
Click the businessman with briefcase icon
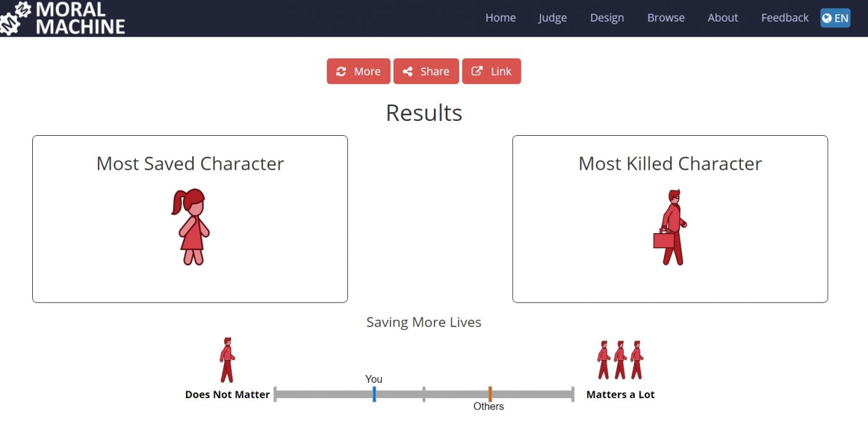click(671, 228)
